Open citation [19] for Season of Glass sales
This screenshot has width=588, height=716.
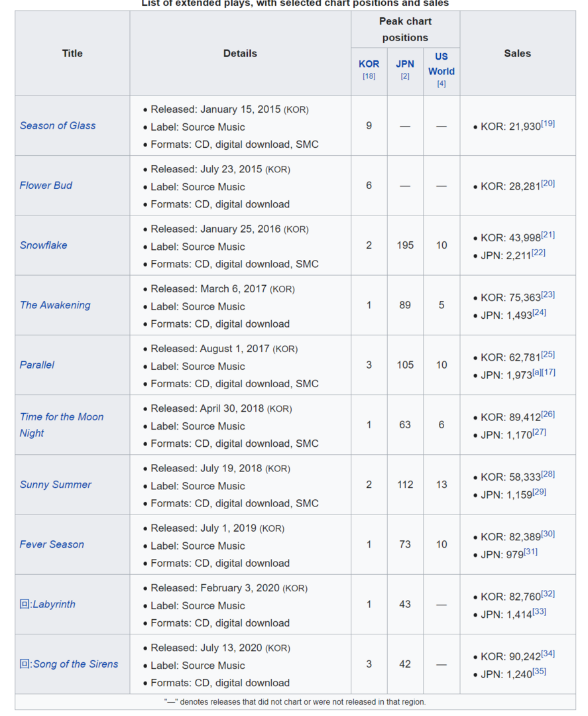[548, 123]
